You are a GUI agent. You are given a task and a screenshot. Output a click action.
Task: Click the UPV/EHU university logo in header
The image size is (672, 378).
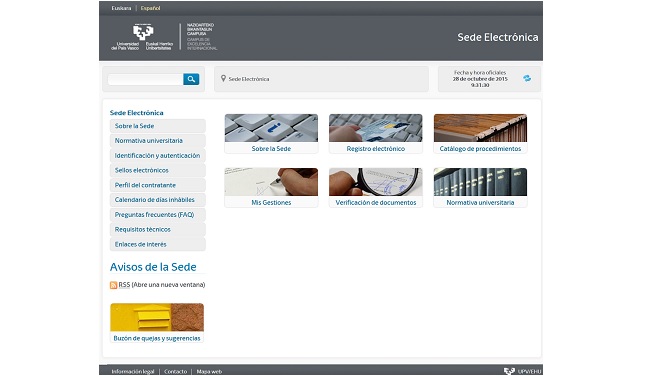(143, 37)
